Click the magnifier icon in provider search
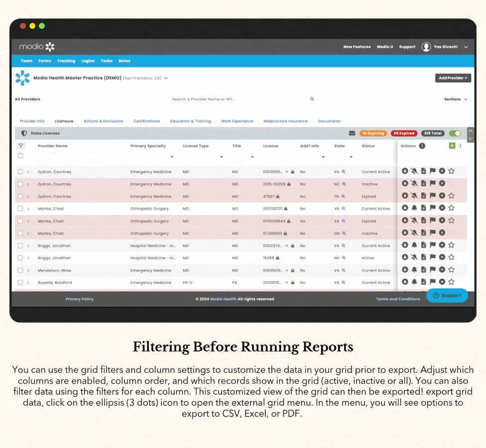The width and height of the screenshot is (486, 448). [x=312, y=99]
